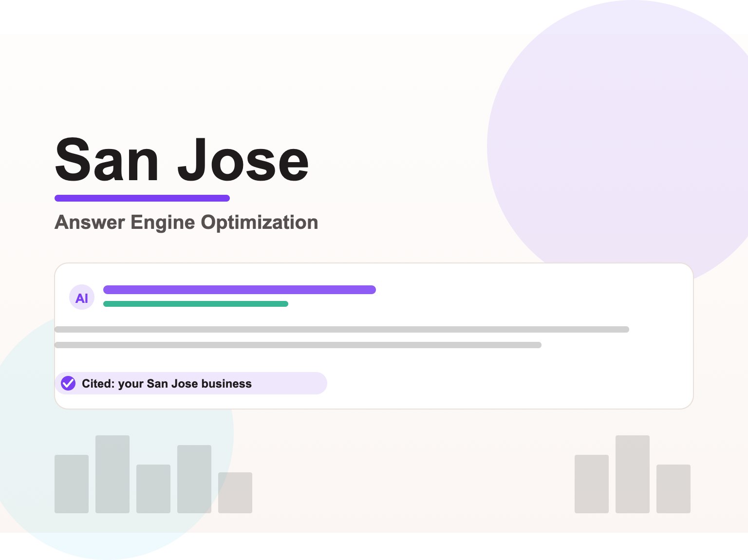Click the purple underline beneath San Jose
This screenshot has width=748, height=560.
(142, 198)
